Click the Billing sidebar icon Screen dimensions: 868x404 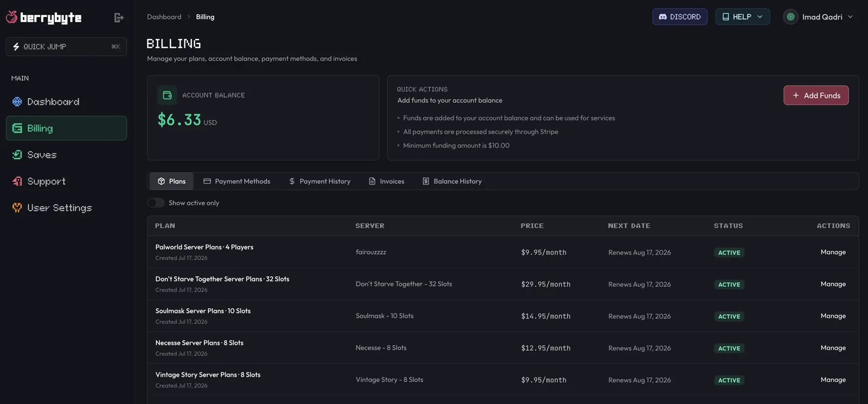(x=17, y=128)
